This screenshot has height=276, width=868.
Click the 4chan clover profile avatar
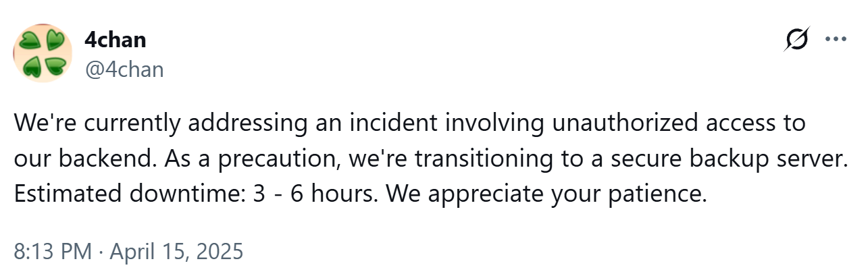tap(43, 53)
